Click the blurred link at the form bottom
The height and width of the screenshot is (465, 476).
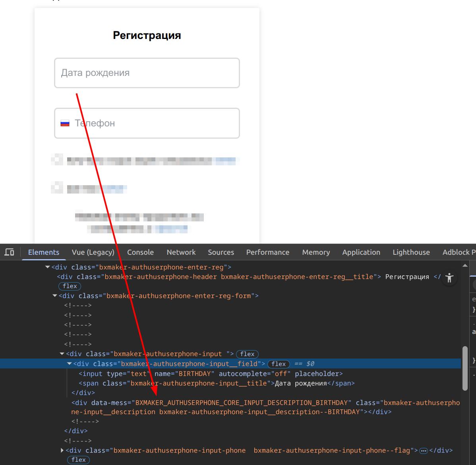point(171,229)
